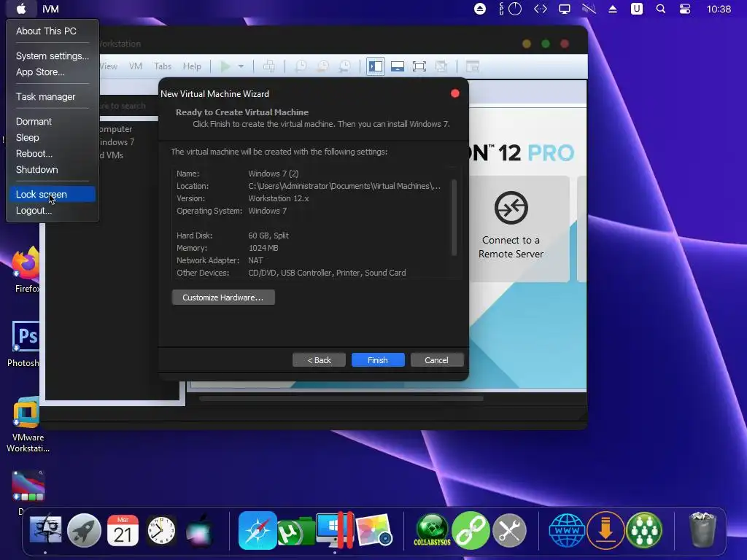Viewport: 747px width, 560px height.
Task: Select Reboot... menu entry
Action: [x=34, y=154]
